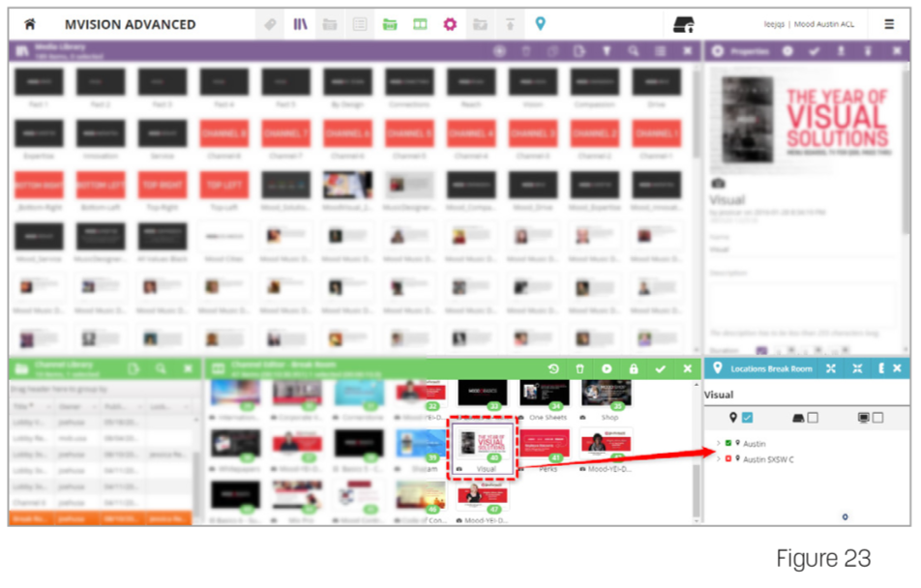This screenshot has width=921, height=588.
Task: Close the Channel Library panel
Action: tap(188, 368)
